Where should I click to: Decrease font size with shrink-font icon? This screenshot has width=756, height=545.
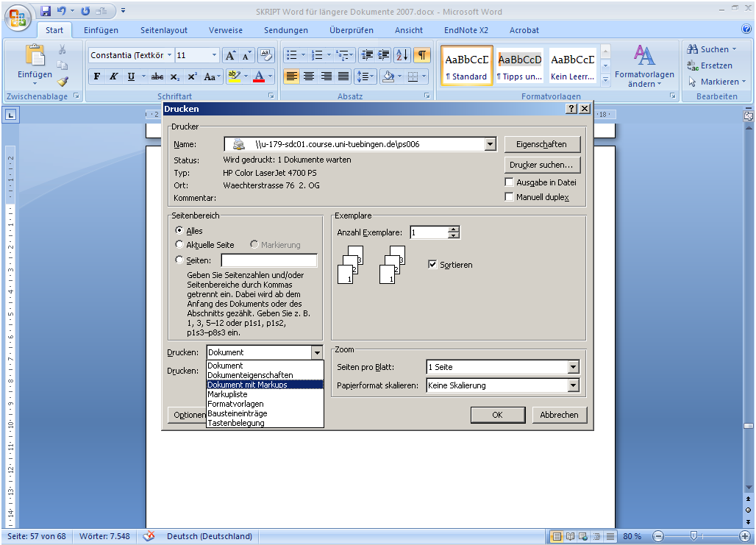(246, 55)
